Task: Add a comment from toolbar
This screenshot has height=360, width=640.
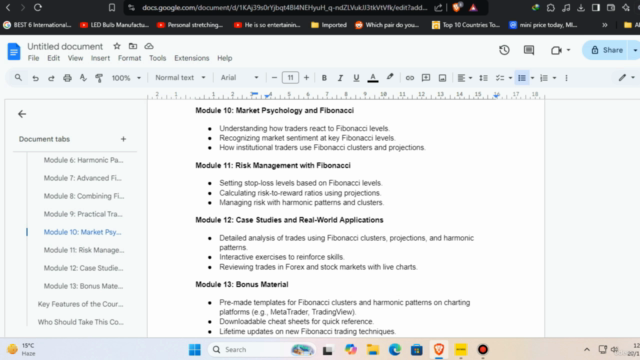Action: [426, 78]
